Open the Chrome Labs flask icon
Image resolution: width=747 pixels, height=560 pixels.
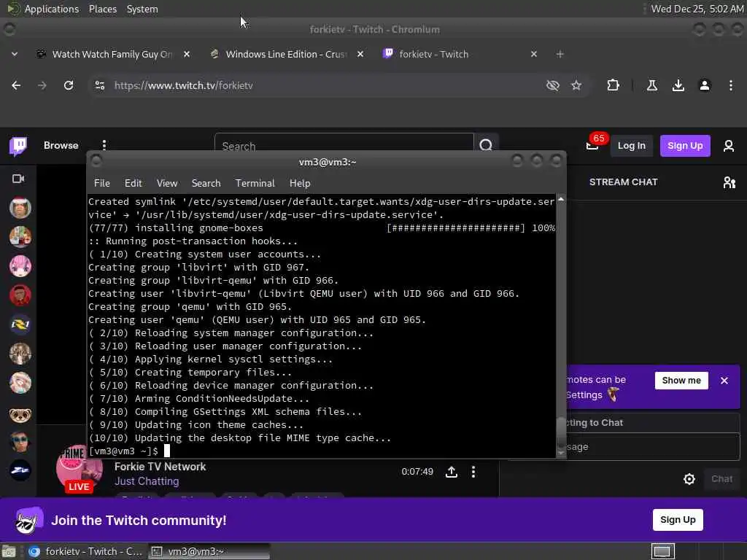pyautogui.click(x=652, y=85)
